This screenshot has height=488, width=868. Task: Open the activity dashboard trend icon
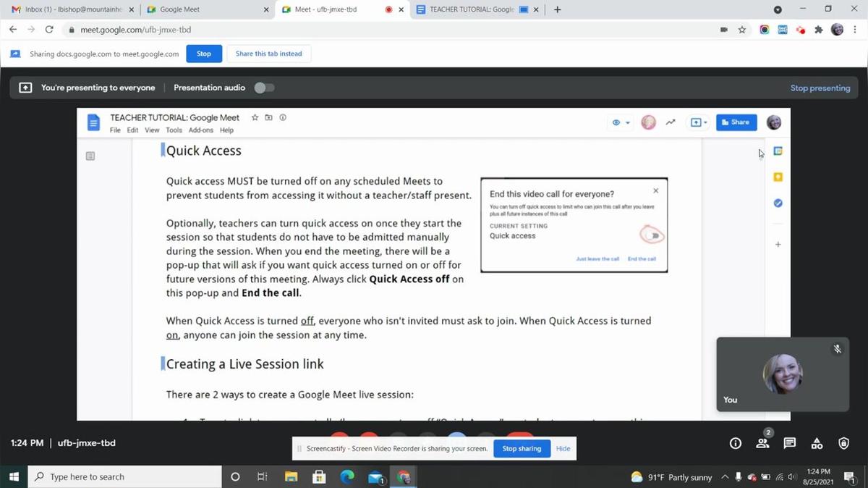click(x=671, y=122)
